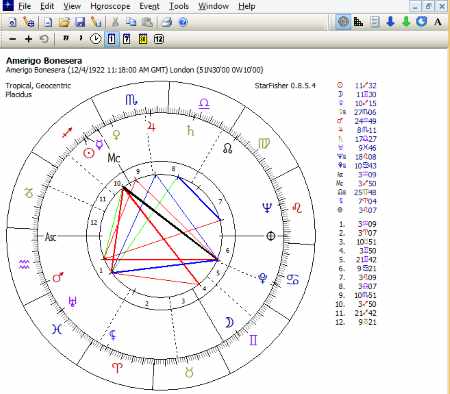Click the clock time step icon
The image size is (450, 394).
96,39
